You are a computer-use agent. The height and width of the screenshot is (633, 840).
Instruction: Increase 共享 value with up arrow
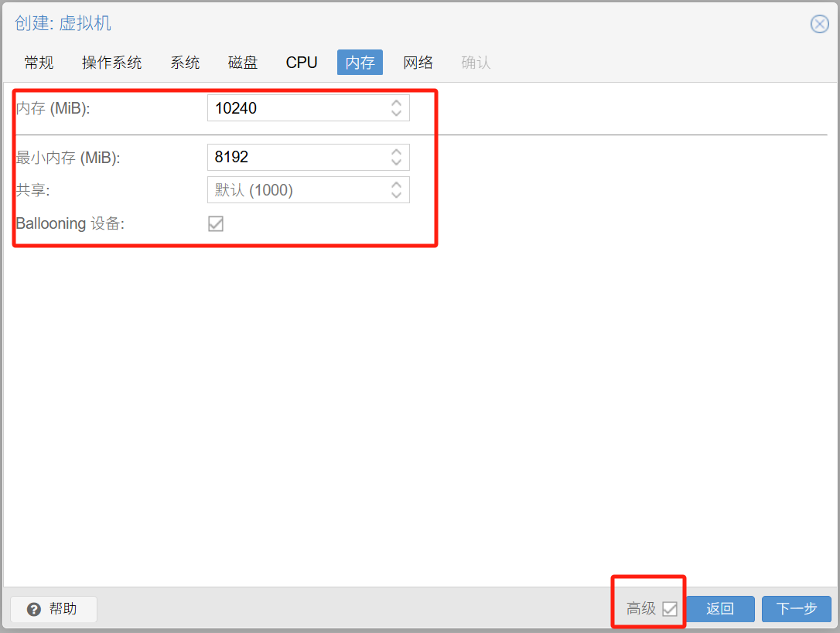pos(397,185)
